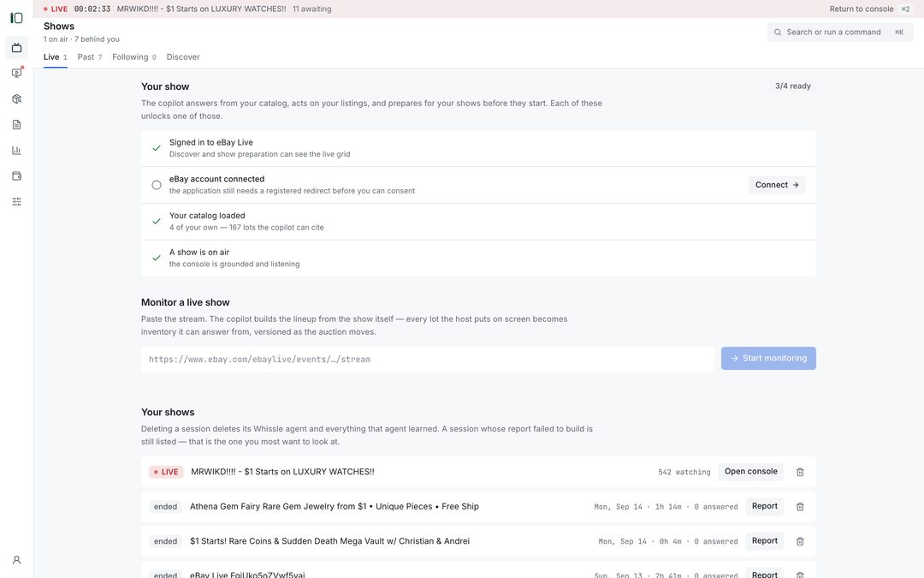
Task: Click 'Your shows' heading
Action: click(168, 412)
